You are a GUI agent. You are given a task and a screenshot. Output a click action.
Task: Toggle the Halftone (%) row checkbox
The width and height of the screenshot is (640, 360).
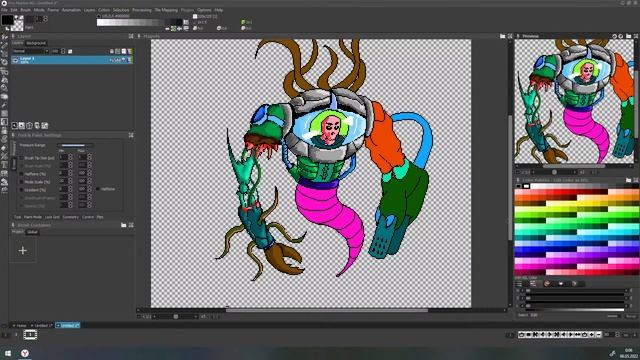point(21,173)
